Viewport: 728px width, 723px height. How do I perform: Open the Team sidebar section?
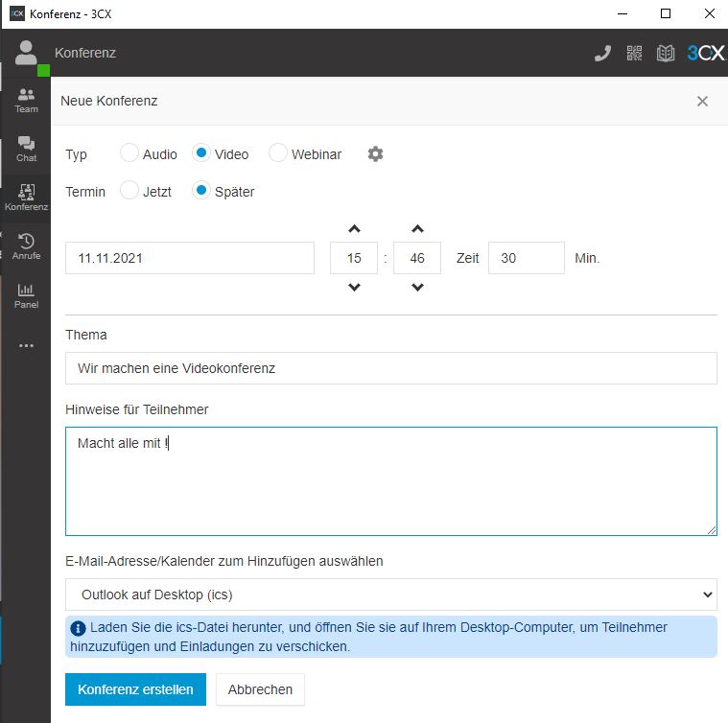click(x=27, y=102)
